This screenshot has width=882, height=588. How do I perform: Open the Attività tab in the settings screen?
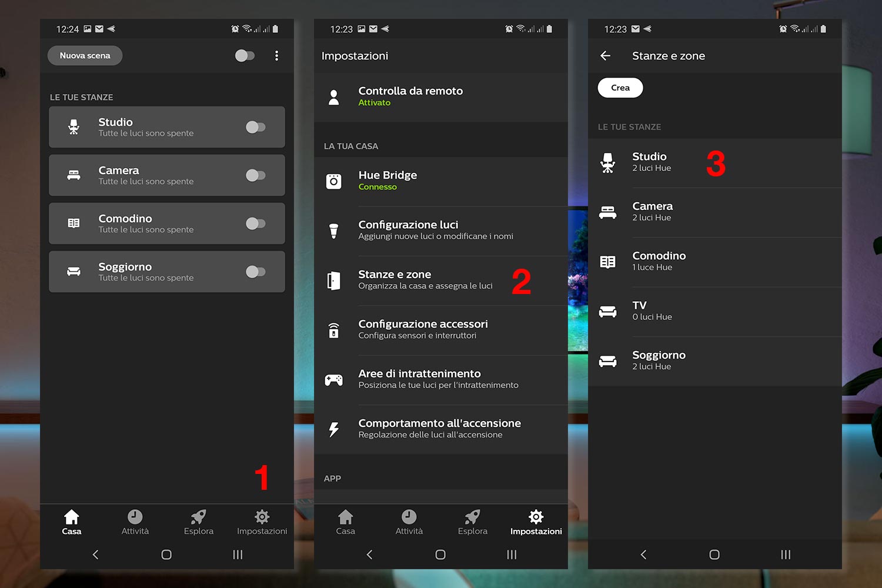coord(409,522)
